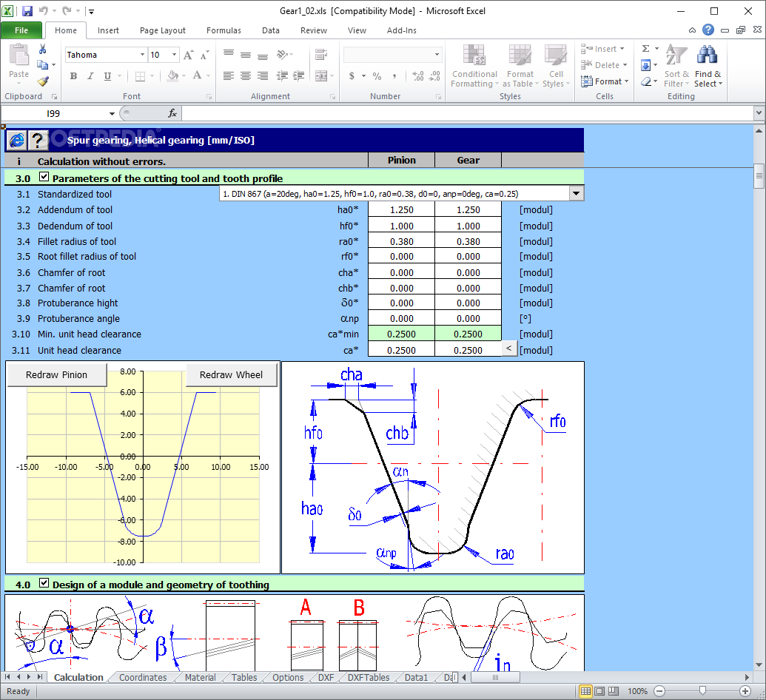Click the Center text alignment icon
The height and width of the screenshot is (700, 766).
click(x=246, y=75)
